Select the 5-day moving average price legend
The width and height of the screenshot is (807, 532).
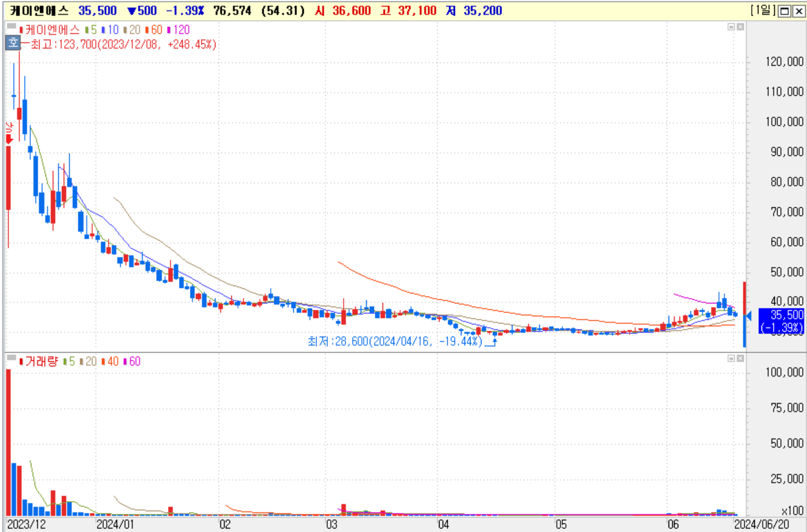[x=92, y=29]
